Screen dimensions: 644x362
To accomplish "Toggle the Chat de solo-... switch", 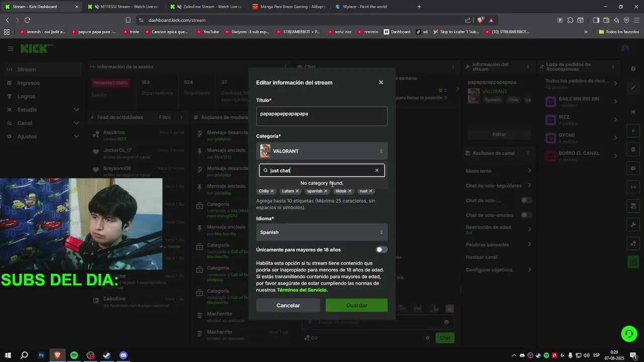I will click(x=526, y=200).
